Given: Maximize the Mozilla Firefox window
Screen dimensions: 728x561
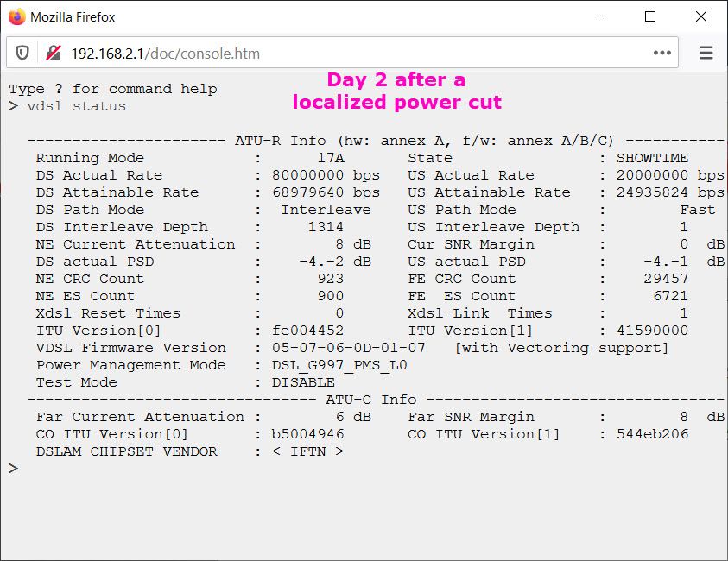Looking at the screenshot, I should 650,16.
